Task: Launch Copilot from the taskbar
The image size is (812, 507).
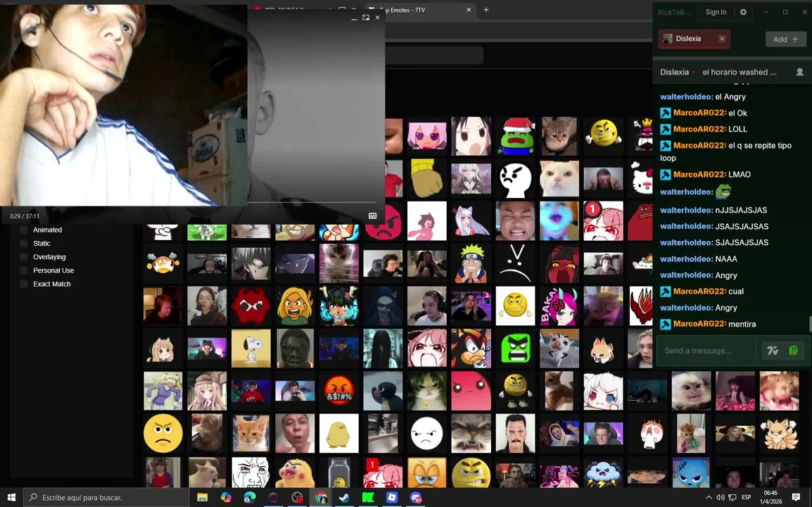Action: pyautogui.click(x=226, y=497)
